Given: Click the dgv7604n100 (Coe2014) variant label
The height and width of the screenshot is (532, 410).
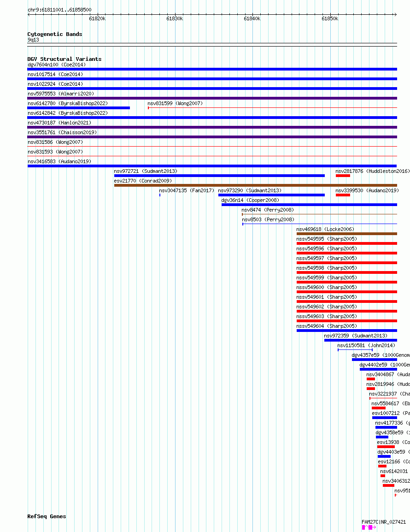Looking at the screenshot, I should pos(57,65).
